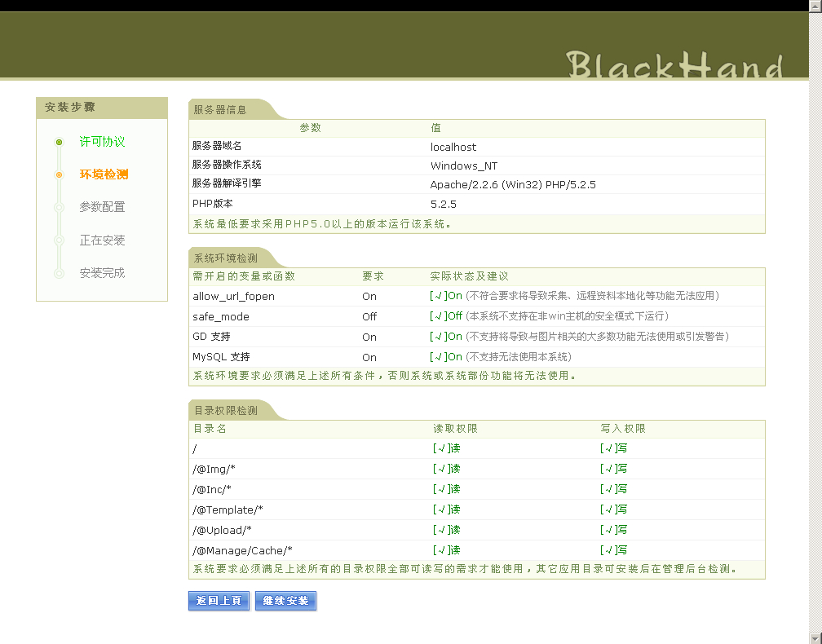
Task: Click the 安装步骤 panel header
Action: tap(102, 108)
